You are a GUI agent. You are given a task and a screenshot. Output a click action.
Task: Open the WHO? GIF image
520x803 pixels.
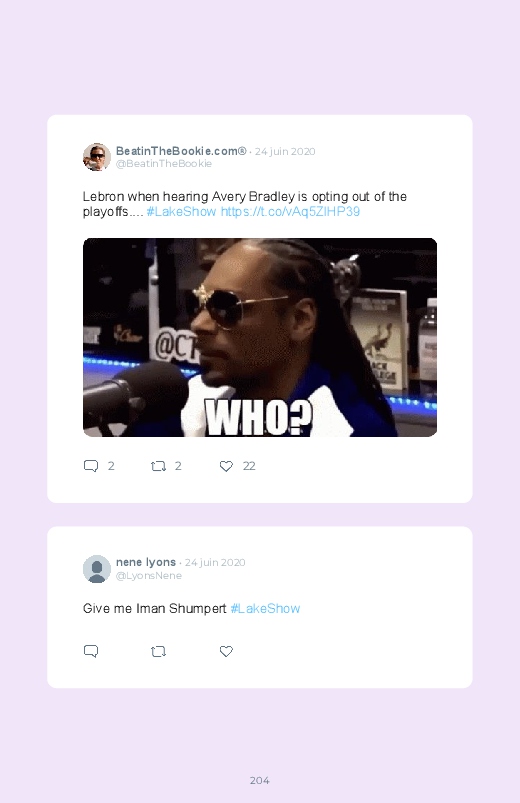[260, 337]
